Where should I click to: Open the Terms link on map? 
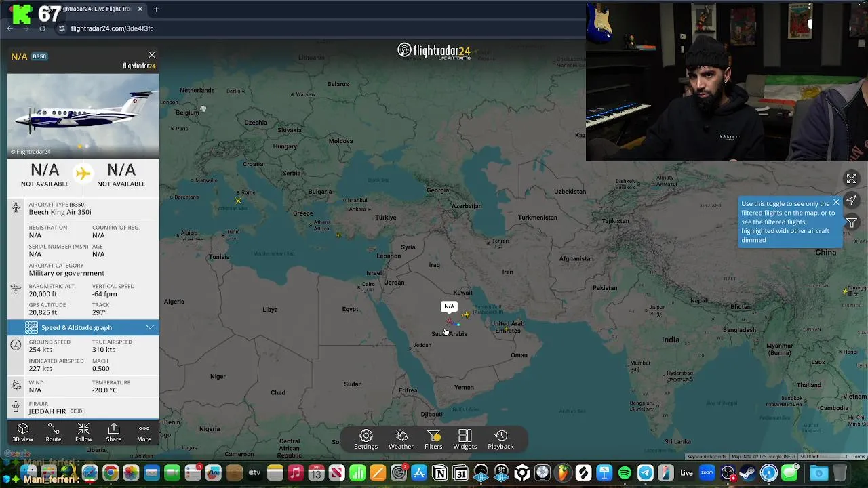click(859, 457)
